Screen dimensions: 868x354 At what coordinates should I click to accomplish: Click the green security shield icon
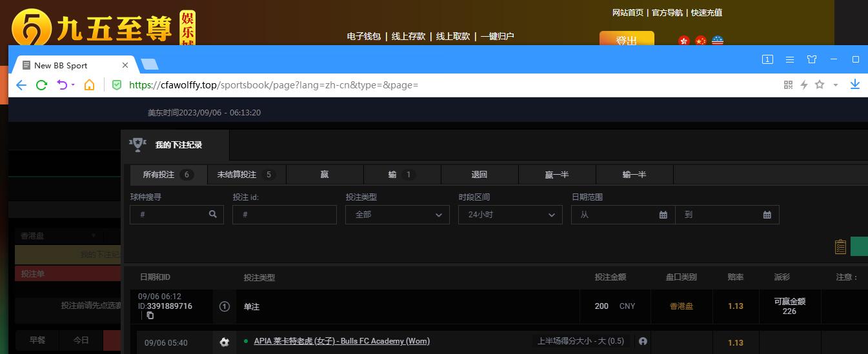[x=117, y=84]
